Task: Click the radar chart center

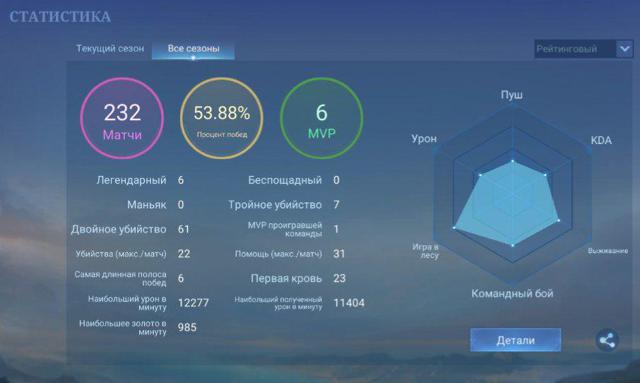Action: point(513,195)
